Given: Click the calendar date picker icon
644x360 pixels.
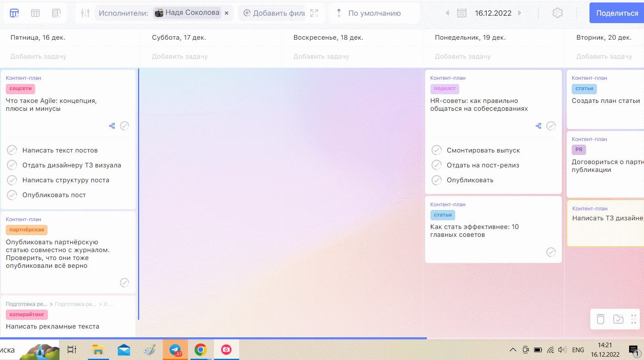Looking at the screenshot, I should [462, 13].
